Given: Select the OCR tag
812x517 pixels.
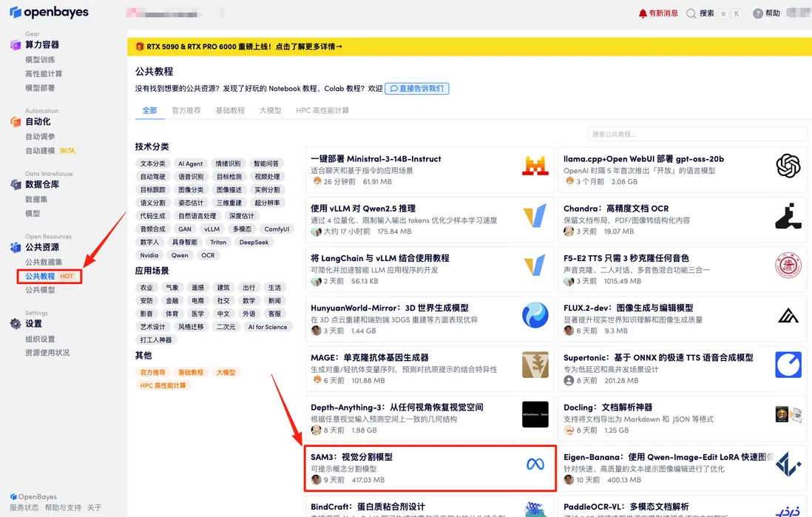Looking at the screenshot, I should coord(209,255).
